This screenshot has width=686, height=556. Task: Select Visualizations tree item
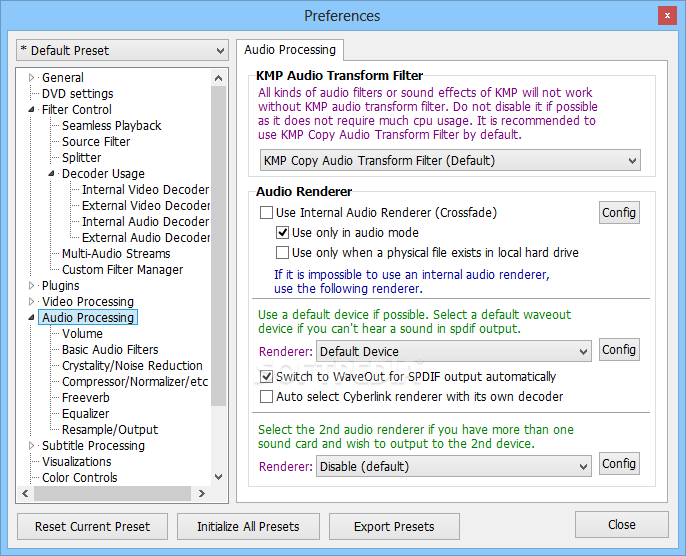77,462
